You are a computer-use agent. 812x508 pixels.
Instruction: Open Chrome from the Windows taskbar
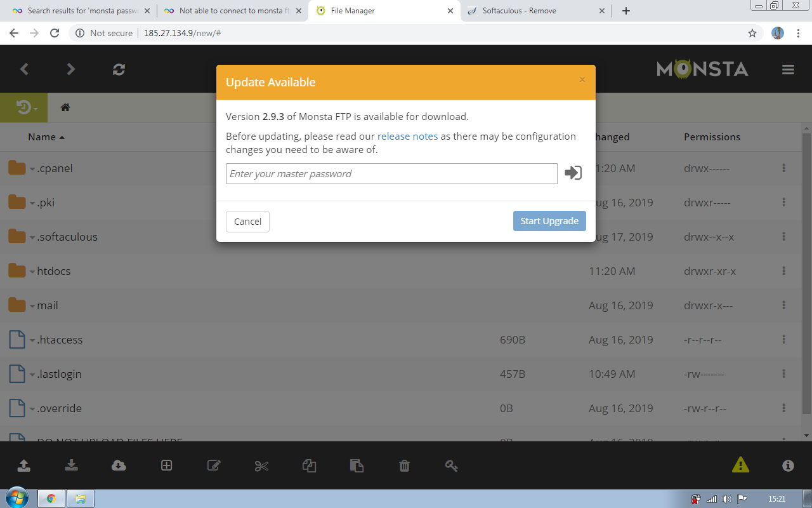coord(51,498)
